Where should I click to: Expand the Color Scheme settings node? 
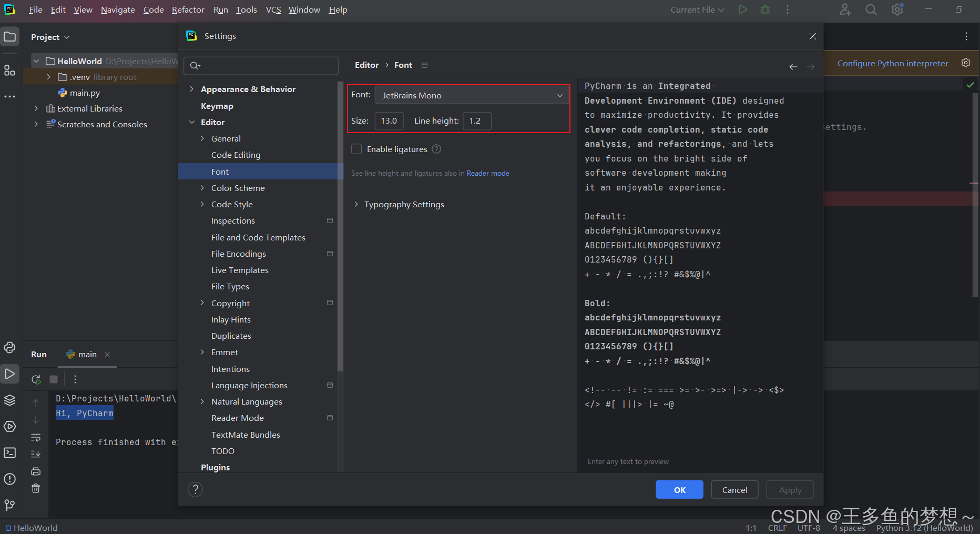(202, 188)
